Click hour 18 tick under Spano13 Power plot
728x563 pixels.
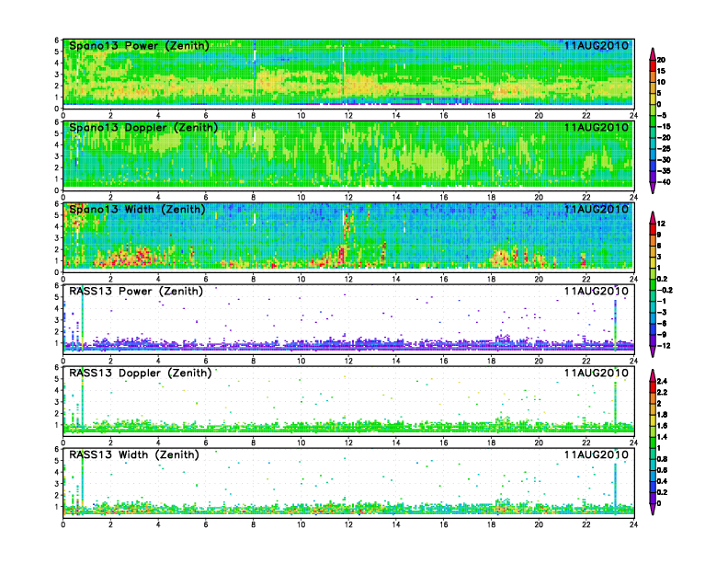pyautogui.click(x=491, y=116)
